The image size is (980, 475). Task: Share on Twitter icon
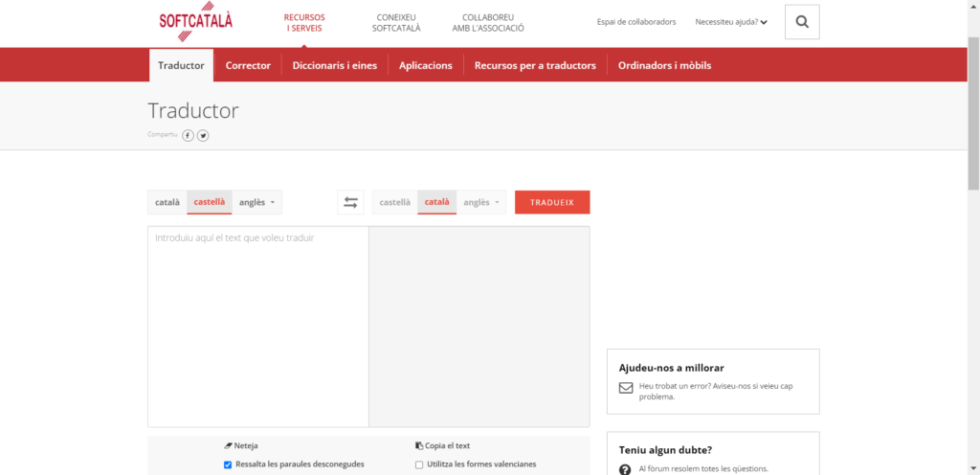pos(203,135)
